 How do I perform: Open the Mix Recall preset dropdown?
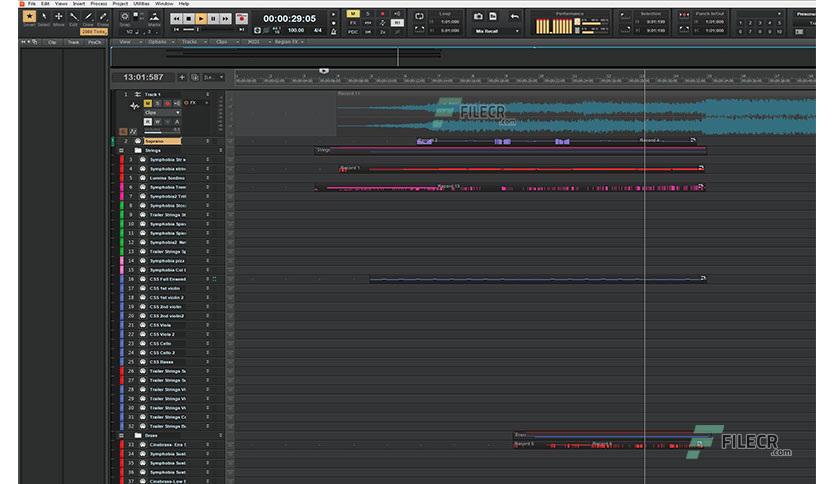[497, 31]
